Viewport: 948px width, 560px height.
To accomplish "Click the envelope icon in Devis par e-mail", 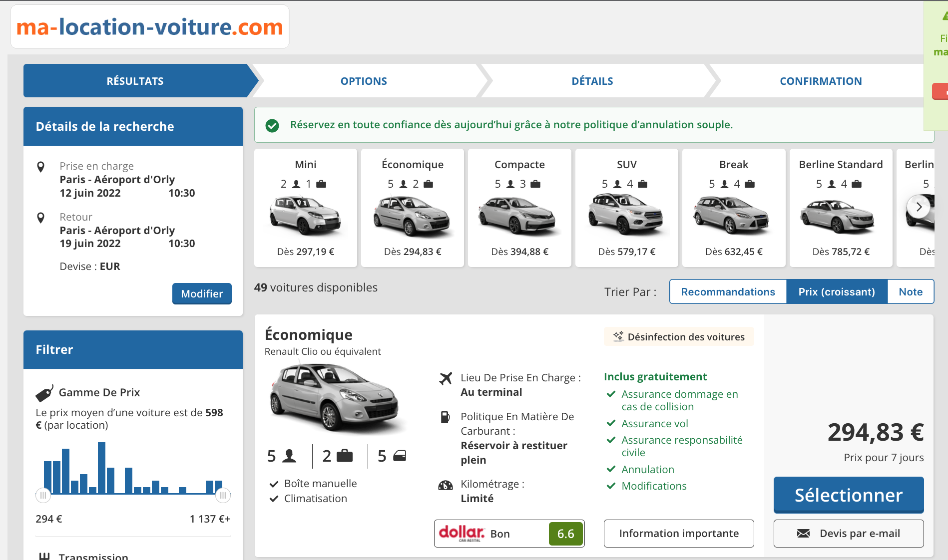I will pyautogui.click(x=803, y=534).
